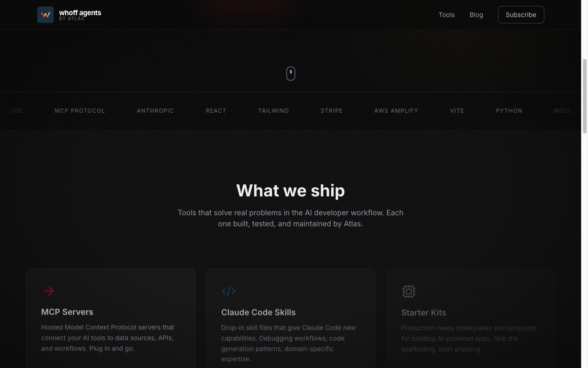The height and width of the screenshot is (368, 588).
Task: Click the Subscribe button
Action: pyautogui.click(x=521, y=15)
